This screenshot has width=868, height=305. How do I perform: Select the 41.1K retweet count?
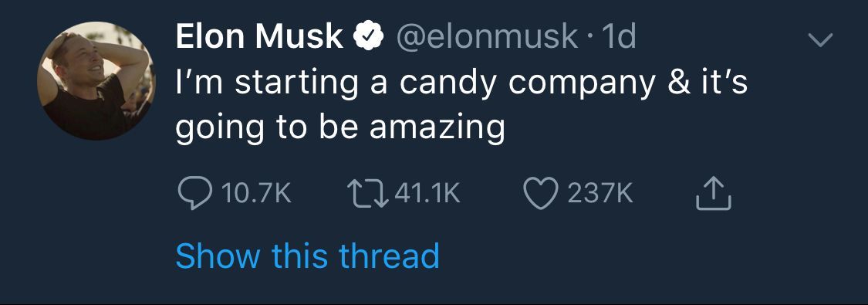[428, 195]
